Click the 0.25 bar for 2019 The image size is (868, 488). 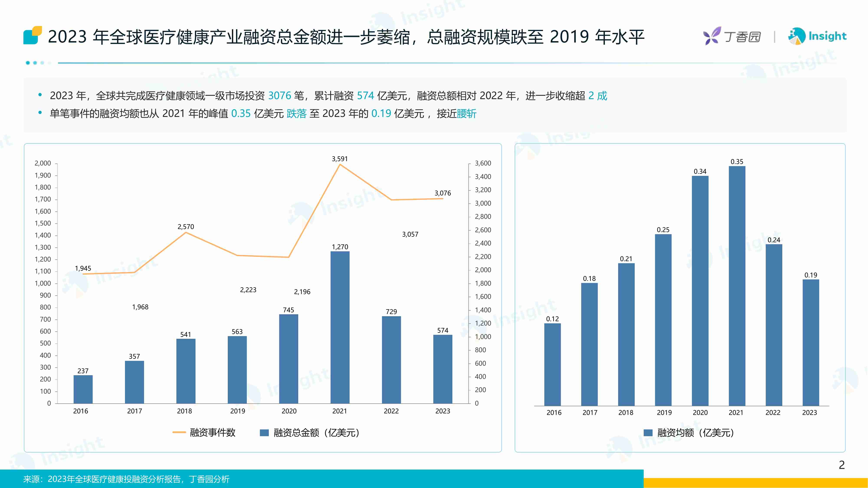(663, 320)
